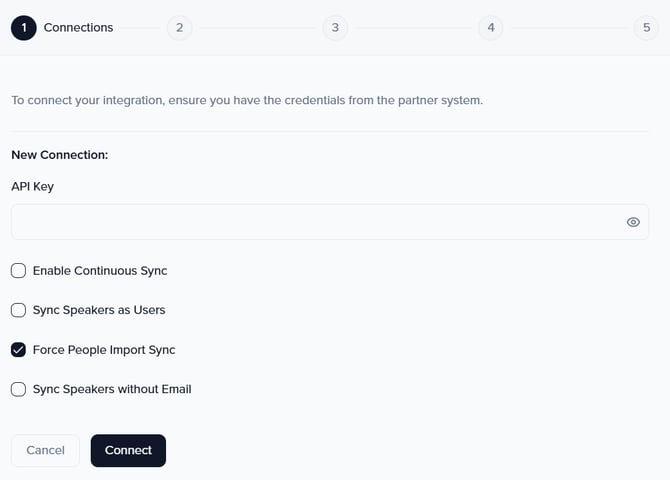Viewport: 670px width, 480px height.
Task: Uncheck the Force People Import Sync box
Action: point(18,350)
